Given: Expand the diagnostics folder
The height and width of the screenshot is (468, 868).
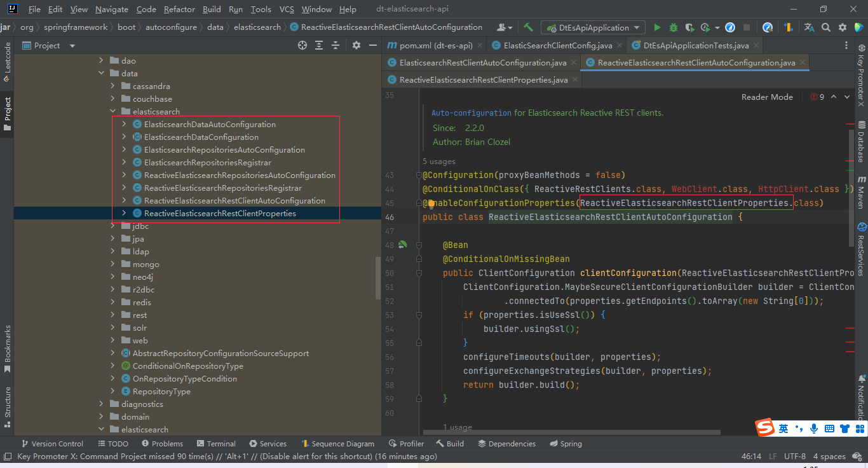Looking at the screenshot, I should tap(101, 404).
